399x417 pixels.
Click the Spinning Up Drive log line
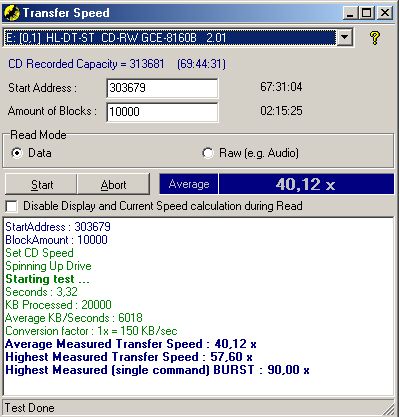[x=48, y=266]
